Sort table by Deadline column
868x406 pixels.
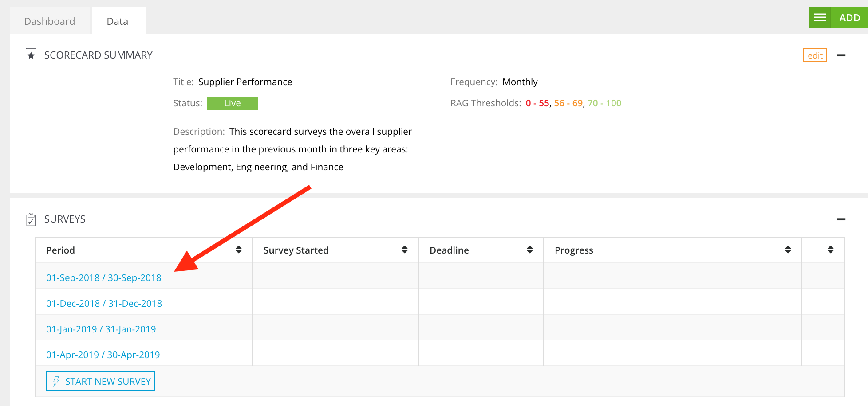(530, 250)
